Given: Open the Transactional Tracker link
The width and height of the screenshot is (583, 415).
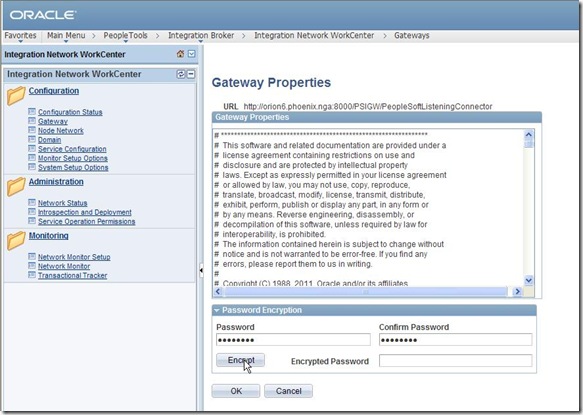Looking at the screenshot, I should point(73,276).
